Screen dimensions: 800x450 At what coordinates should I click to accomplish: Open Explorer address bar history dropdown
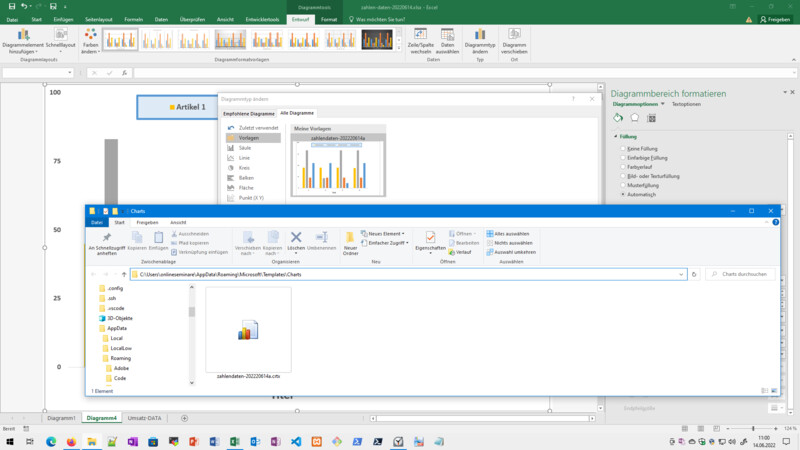pos(681,274)
